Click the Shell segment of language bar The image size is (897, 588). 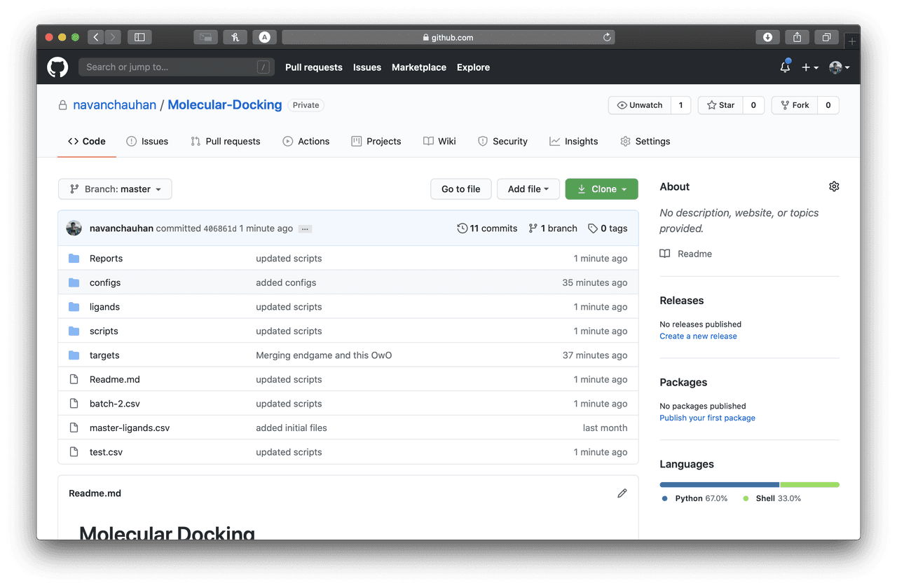(810, 484)
